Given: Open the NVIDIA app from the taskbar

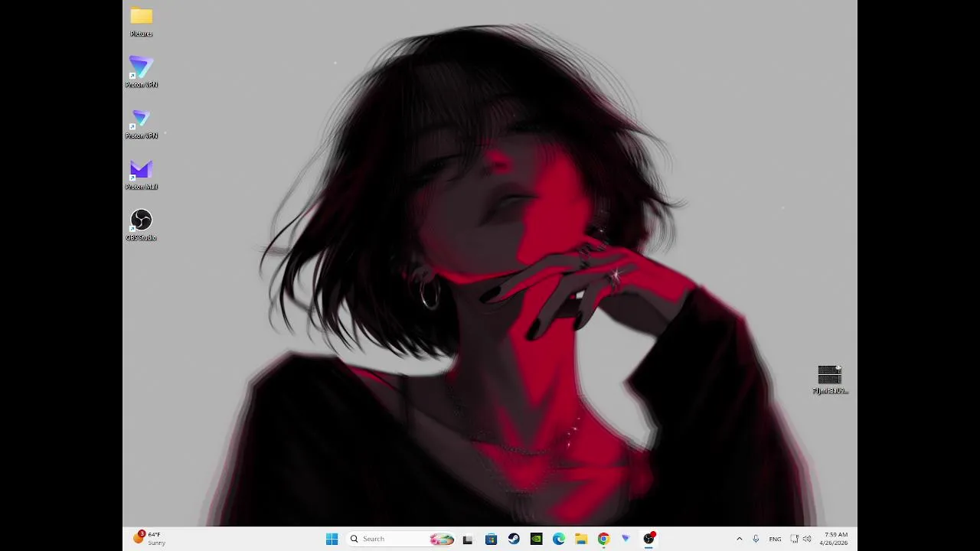Looking at the screenshot, I should (536, 539).
